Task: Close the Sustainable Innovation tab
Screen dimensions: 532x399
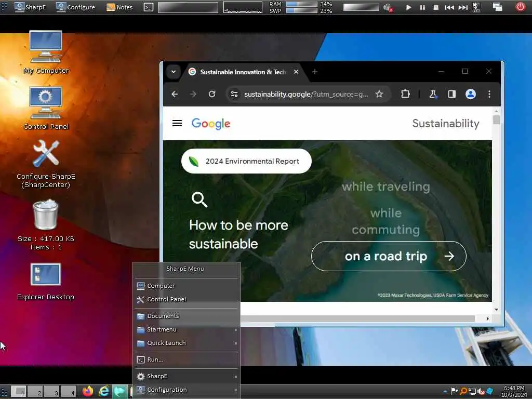Action: (296, 72)
